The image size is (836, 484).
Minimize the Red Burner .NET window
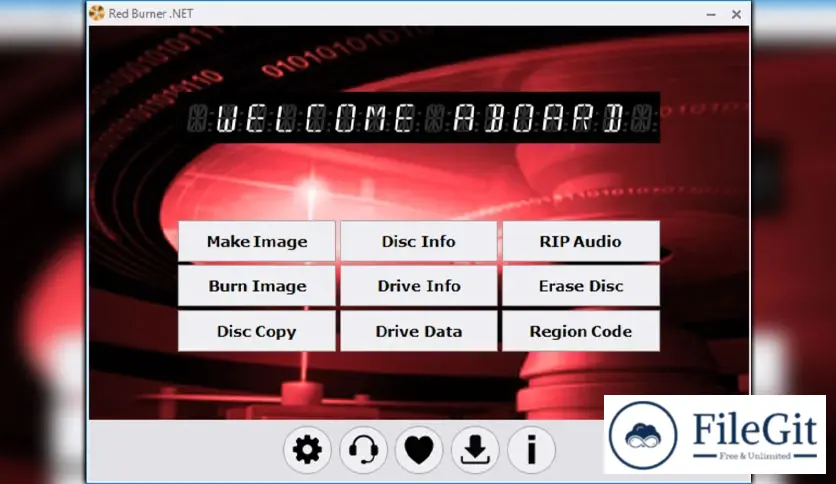coord(711,14)
